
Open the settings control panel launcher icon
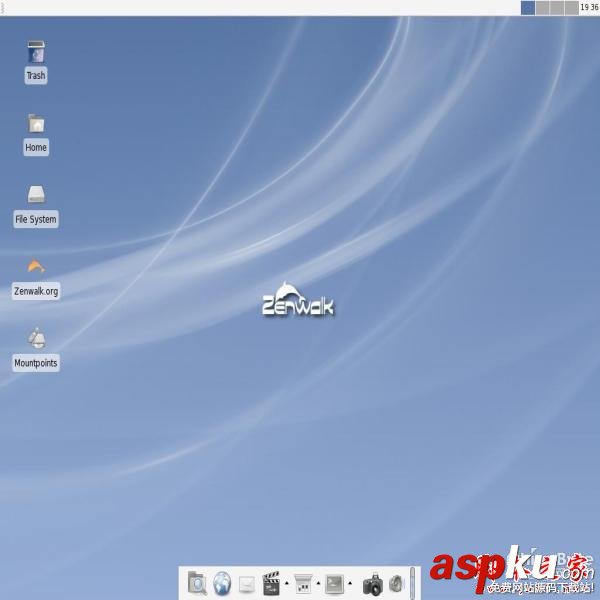click(303, 583)
